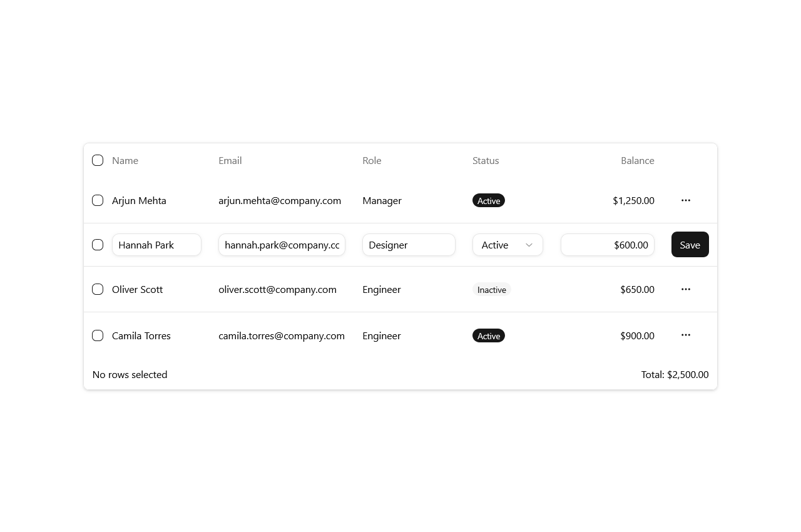Toggle the select-all checkbox in the header
Image resolution: width=801 pixels, height=532 pixels.
pyautogui.click(x=98, y=160)
